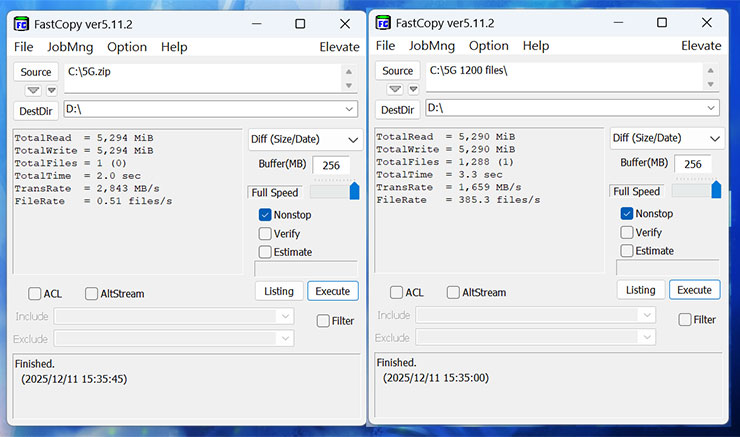
Task: Click scroll-up arrow in C:\5G.zip source field
Action: (348, 71)
